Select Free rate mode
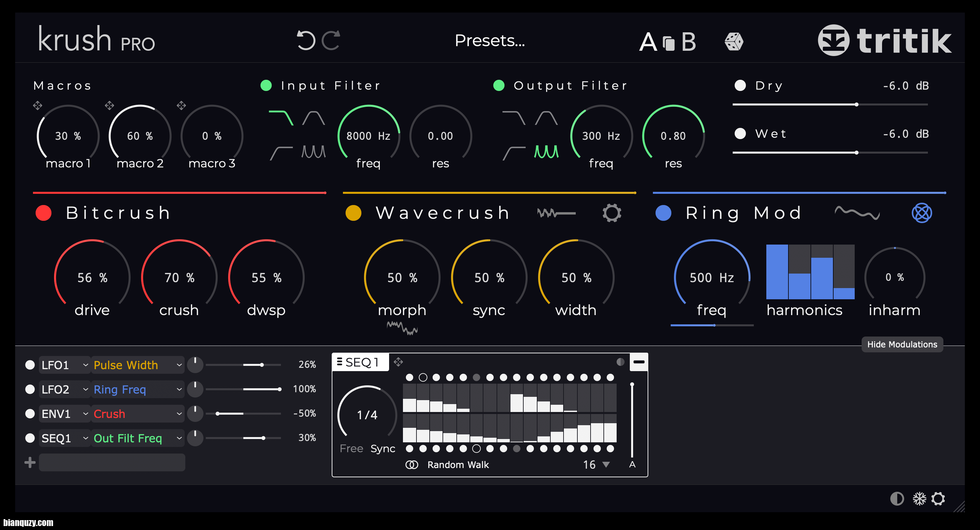 [x=351, y=449]
